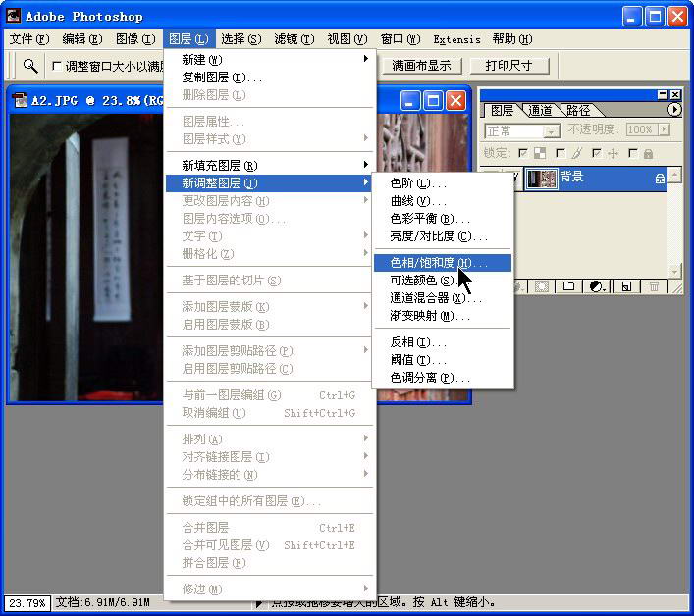694x616 pixels.
Task: Toggle the lock transparent pixels checkbox
Action: pos(523,153)
